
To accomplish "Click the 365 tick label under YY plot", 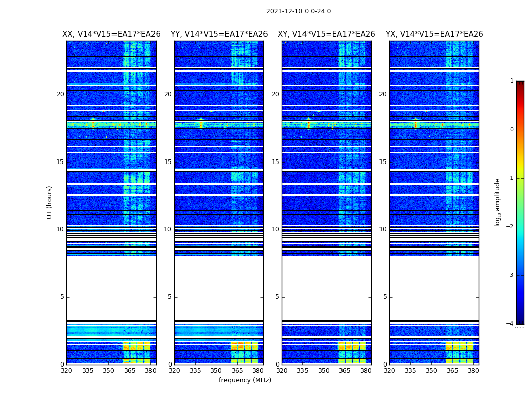I will tap(237, 371).
